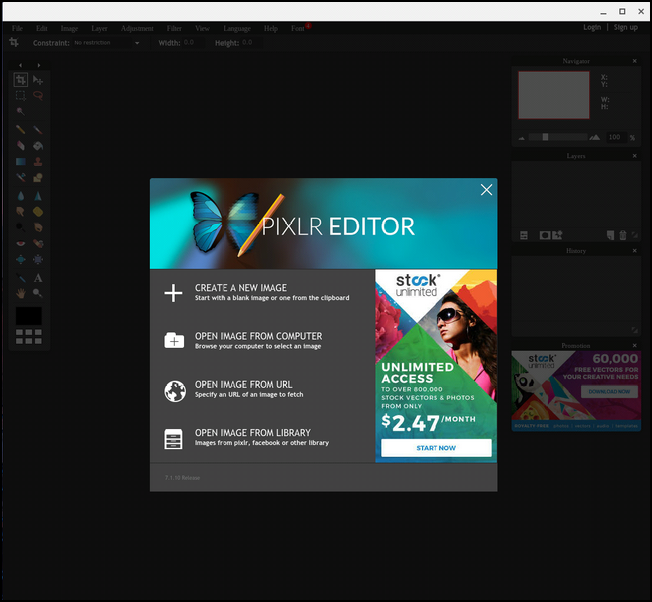Click the black foreground color swatch
Viewport: 652px width, 602px height.
[x=29, y=316]
